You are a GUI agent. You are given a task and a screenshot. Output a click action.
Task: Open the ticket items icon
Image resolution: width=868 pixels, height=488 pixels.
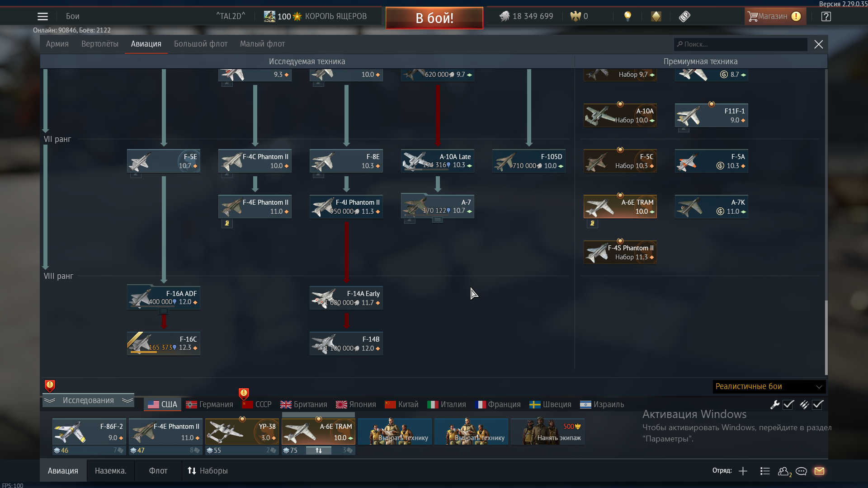tap(684, 16)
